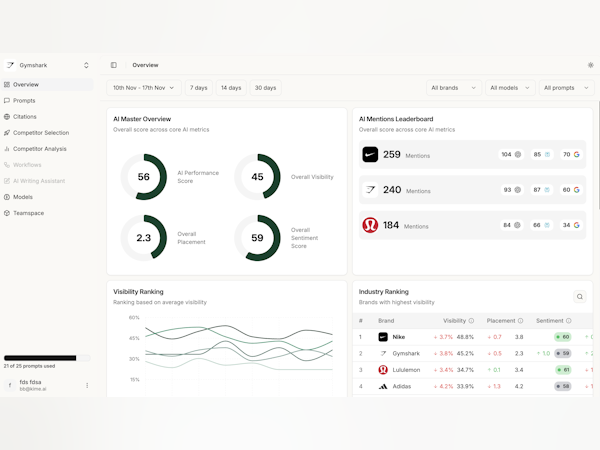Click the 66 mentions badge for Lululemon
This screenshot has width=600, height=450.
(x=541, y=225)
